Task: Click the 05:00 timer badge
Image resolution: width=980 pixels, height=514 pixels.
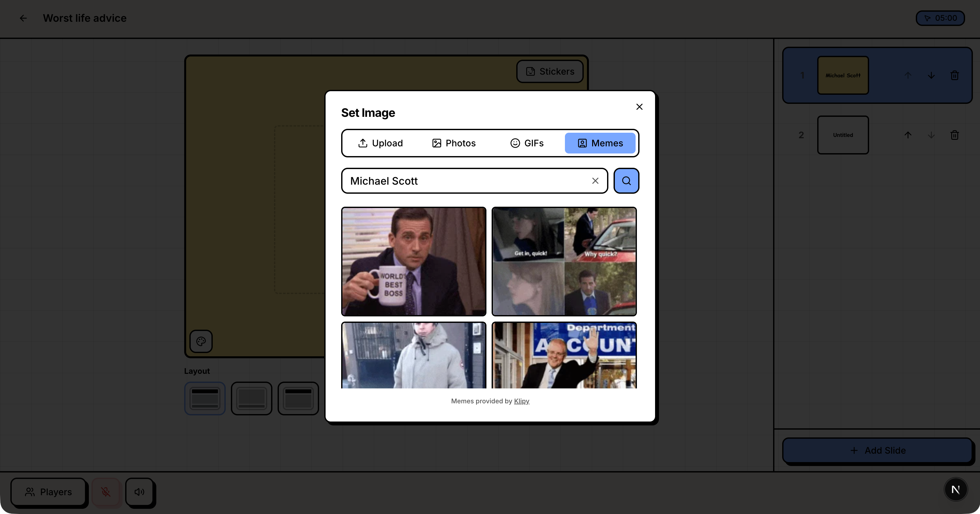Action: (940, 18)
